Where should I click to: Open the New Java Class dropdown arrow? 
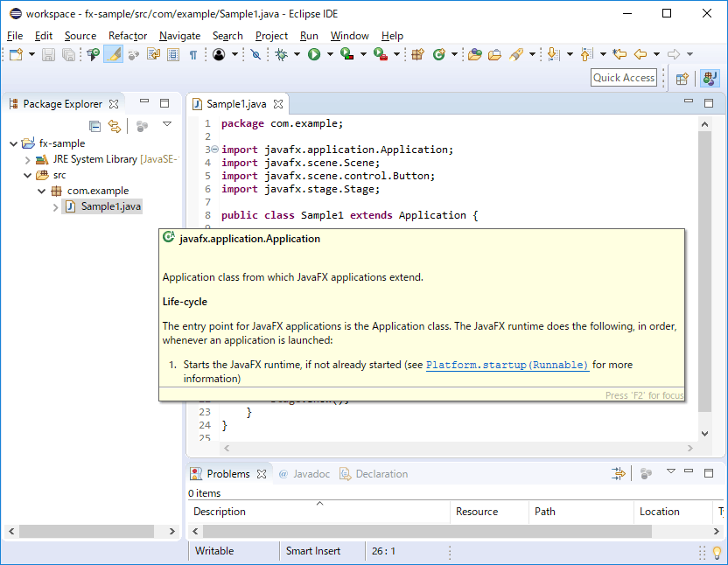[454, 54]
